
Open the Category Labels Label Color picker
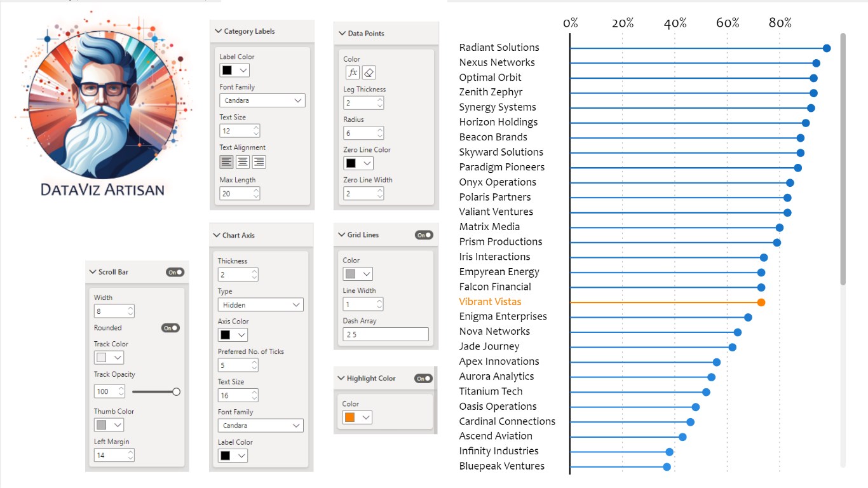pos(234,70)
